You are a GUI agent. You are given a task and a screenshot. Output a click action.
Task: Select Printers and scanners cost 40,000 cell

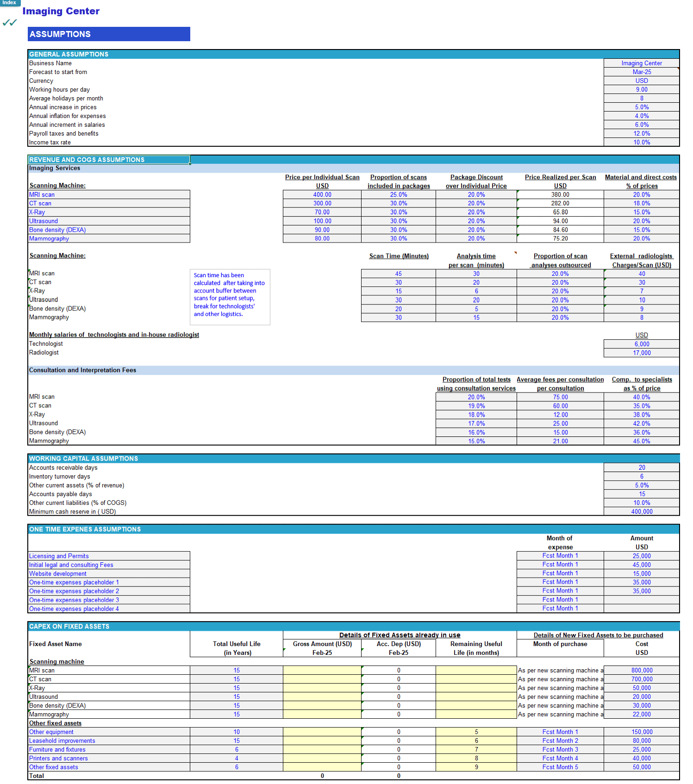pyautogui.click(x=641, y=759)
